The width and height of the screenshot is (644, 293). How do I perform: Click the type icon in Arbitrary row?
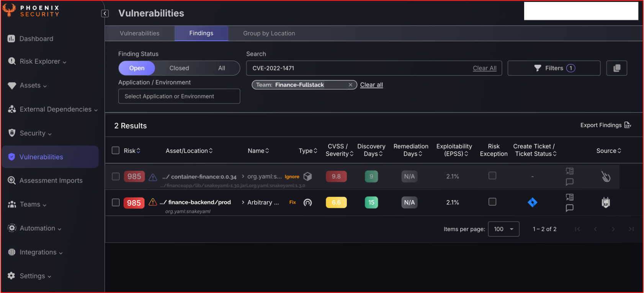(307, 202)
